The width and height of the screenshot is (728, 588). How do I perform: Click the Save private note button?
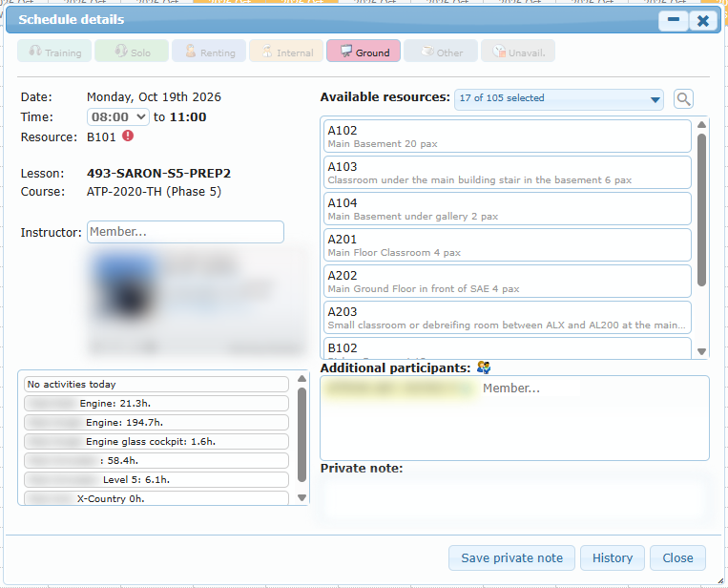click(511, 557)
